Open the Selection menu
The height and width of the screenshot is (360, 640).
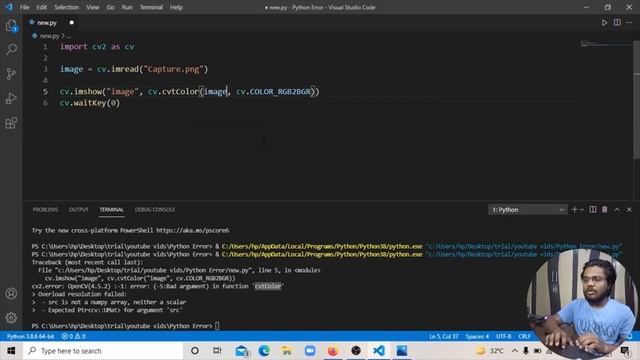coord(67,7)
